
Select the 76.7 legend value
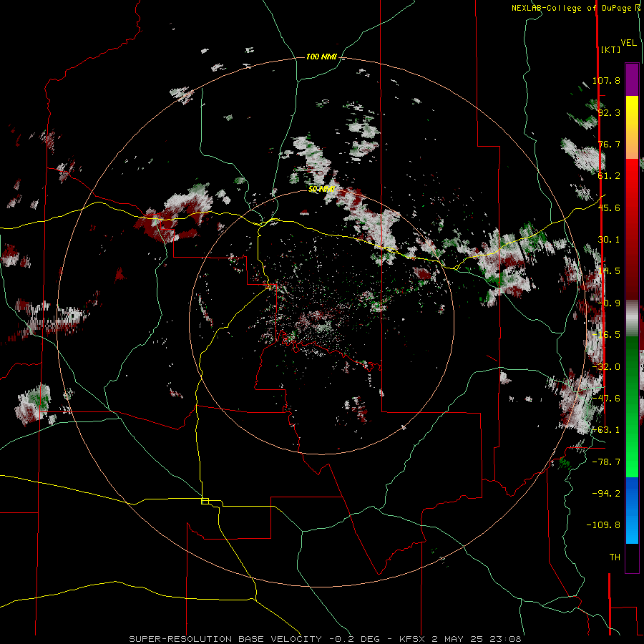click(x=609, y=144)
